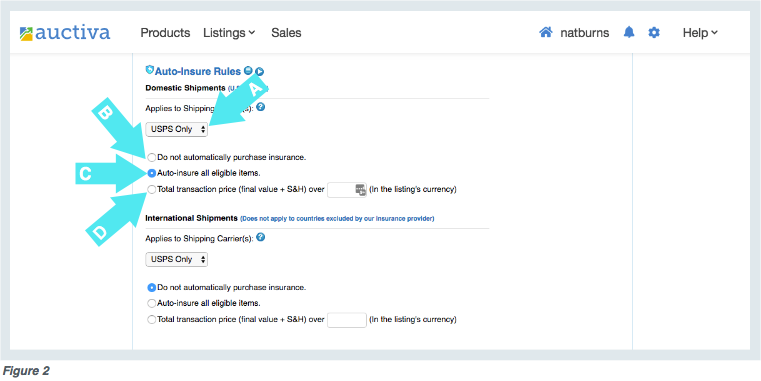Open the Products menu item

[x=165, y=33]
